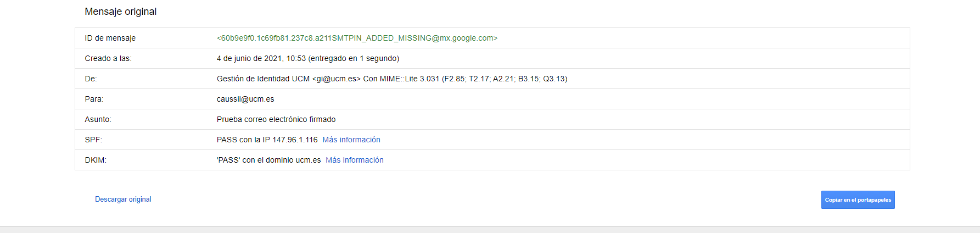Click the SPF: row label

(x=93, y=140)
